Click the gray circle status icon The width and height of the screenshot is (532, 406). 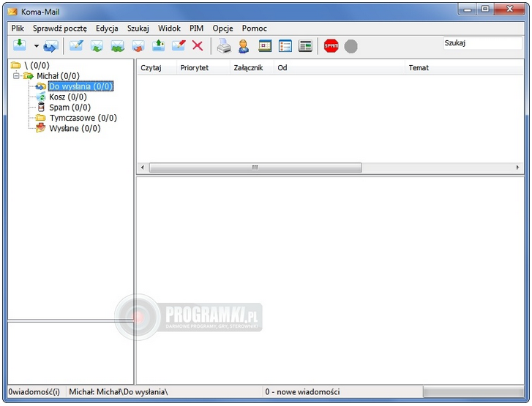point(351,46)
